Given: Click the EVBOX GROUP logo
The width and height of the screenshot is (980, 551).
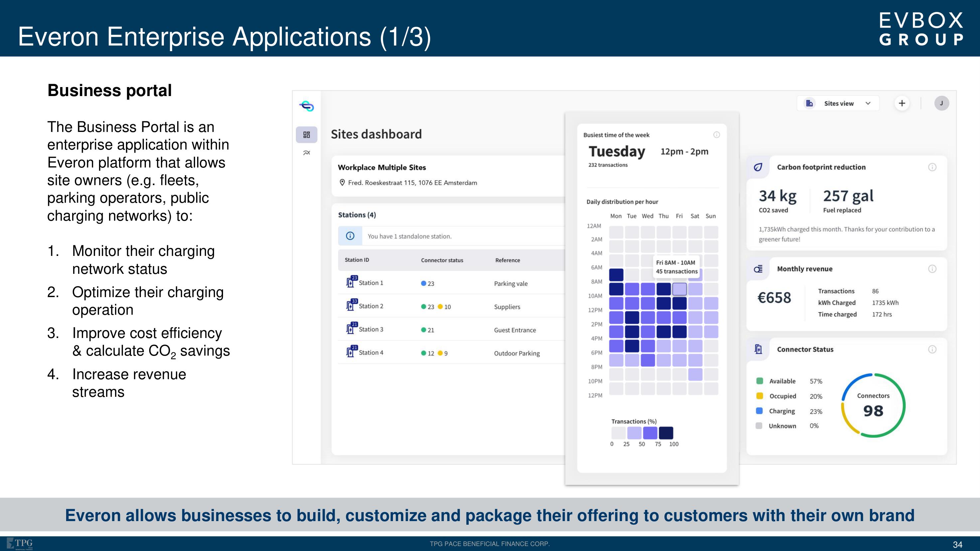Looking at the screenshot, I should point(921,29).
